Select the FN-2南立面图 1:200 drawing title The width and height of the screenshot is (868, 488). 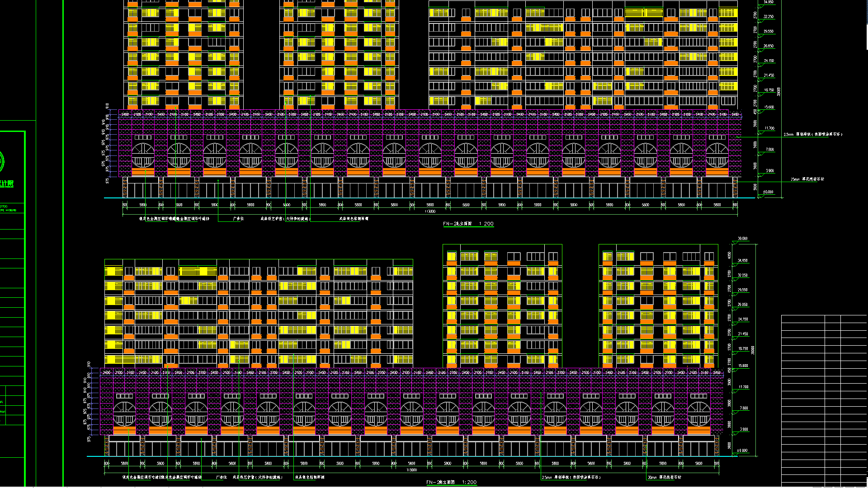(x=451, y=482)
